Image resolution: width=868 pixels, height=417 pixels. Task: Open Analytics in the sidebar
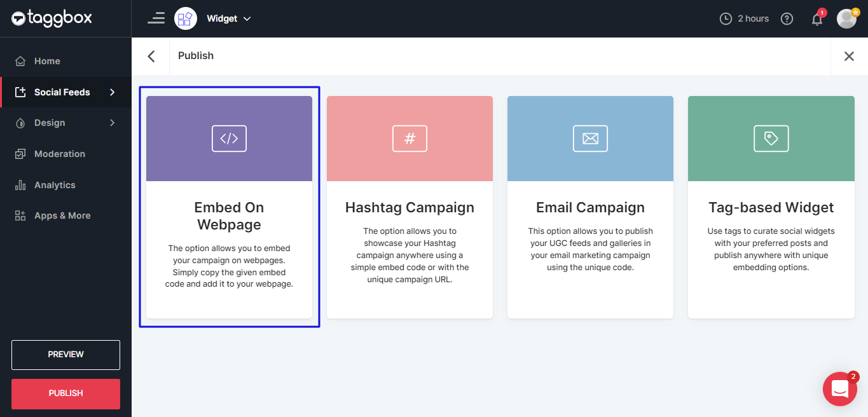pos(55,185)
